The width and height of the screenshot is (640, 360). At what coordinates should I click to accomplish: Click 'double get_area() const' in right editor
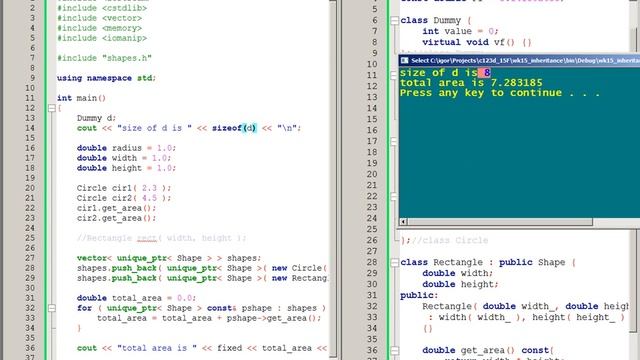(486, 350)
